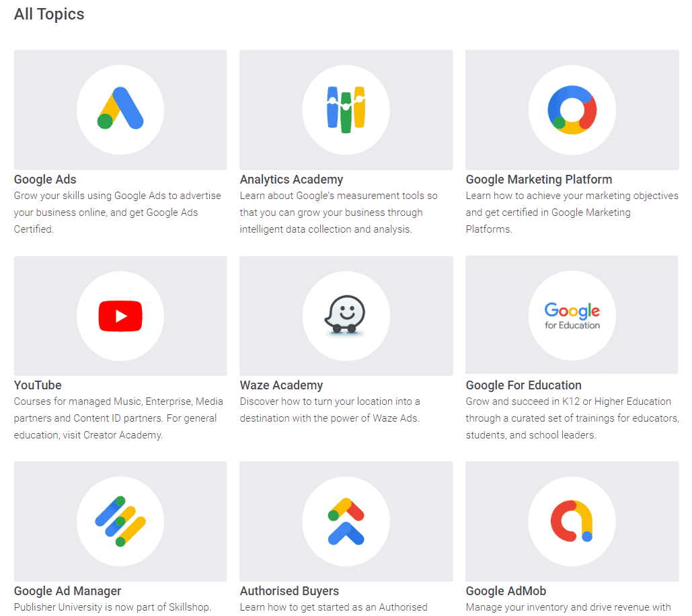Open the Google AdMob title link
Viewport: 692px width, 616px height.
(506, 591)
